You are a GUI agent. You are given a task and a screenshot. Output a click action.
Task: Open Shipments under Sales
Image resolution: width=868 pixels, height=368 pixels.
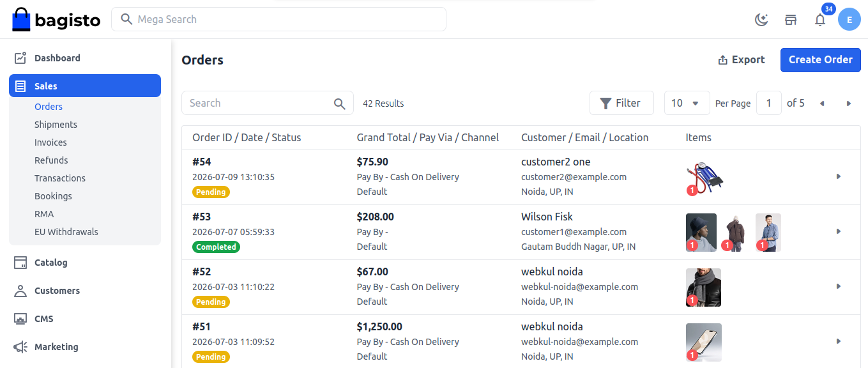tap(56, 125)
